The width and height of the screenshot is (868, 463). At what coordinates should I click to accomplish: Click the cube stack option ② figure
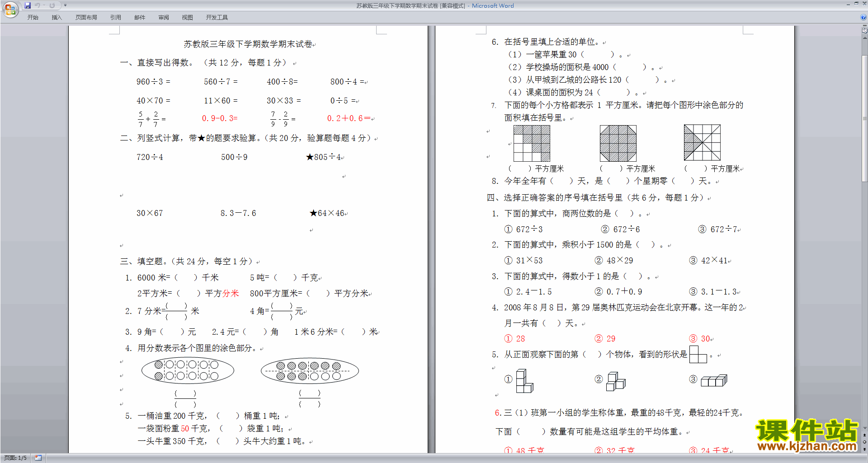click(616, 381)
